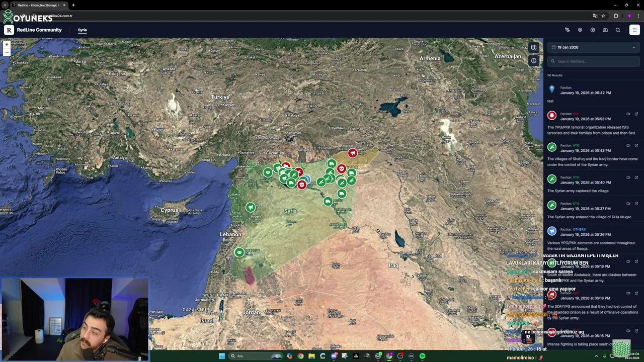Viewport: 644px width, 362px height.
Task: Expand the 19 Jan 2026 date dropdown
Action: [x=594, y=47]
